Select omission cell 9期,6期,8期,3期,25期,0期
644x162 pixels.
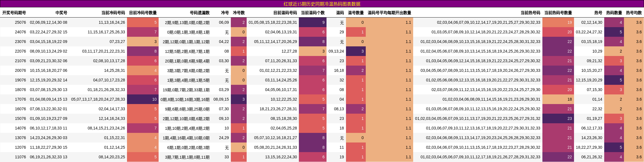coord(187,109)
